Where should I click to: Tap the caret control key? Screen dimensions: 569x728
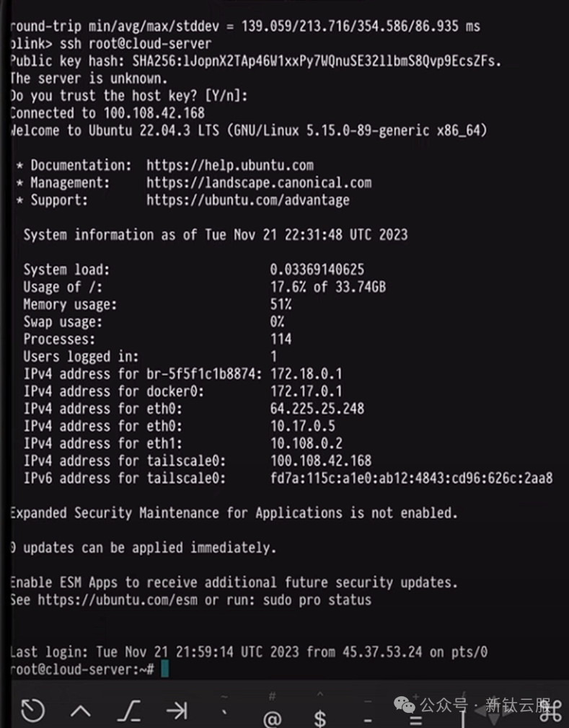[x=81, y=711]
